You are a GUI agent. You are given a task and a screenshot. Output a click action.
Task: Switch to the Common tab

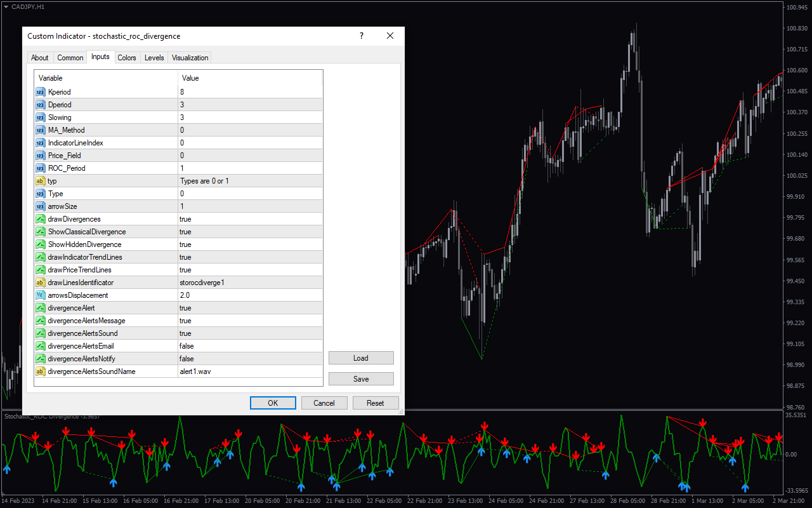[x=70, y=58]
